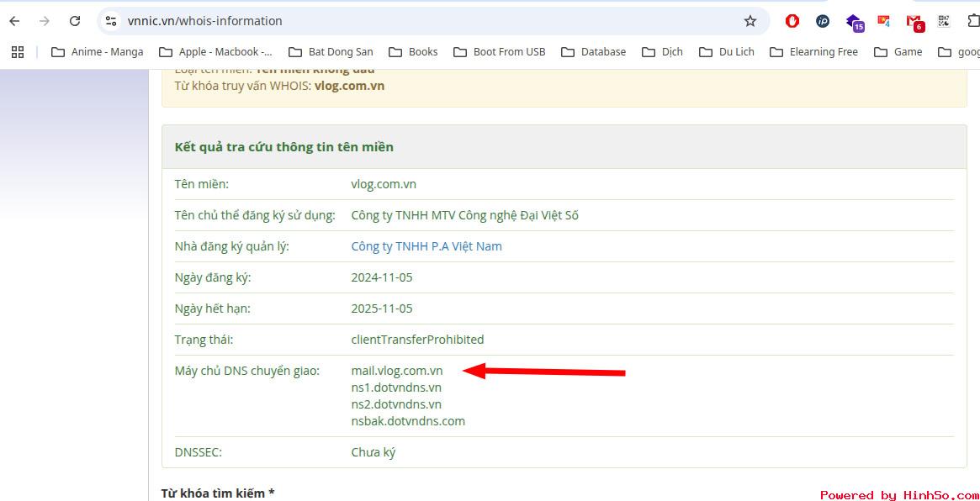Click the Máy chủ DNS chuyển giao: label
Image resolution: width=980 pixels, height=501 pixels.
(246, 371)
